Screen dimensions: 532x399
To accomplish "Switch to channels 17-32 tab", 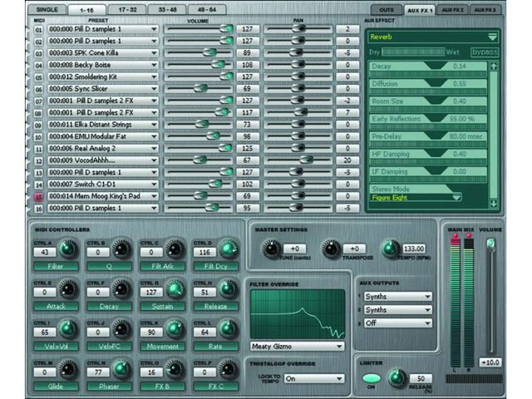I will [x=127, y=9].
